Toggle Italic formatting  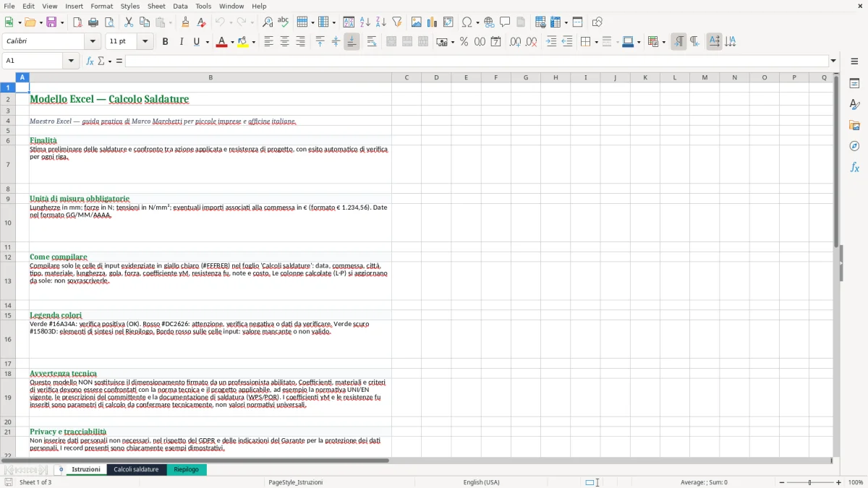(x=182, y=42)
